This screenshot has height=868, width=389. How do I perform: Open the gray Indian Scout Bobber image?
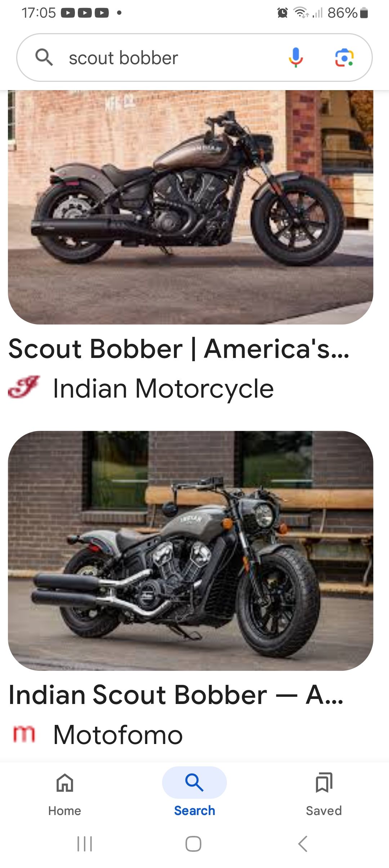coord(191,551)
